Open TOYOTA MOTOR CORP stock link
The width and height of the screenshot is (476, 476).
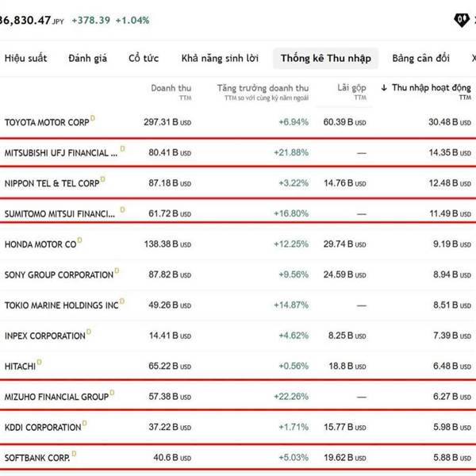click(47, 122)
